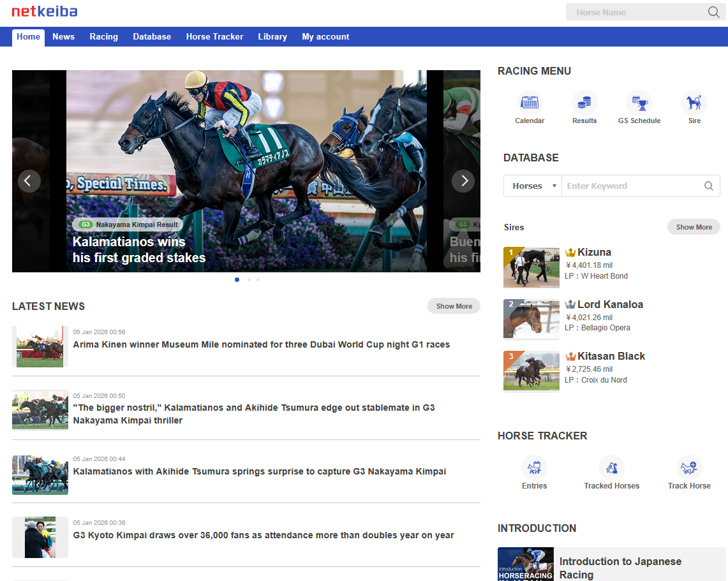Open the Racing menu item
This screenshot has height=581, width=728.
click(x=103, y=37)
